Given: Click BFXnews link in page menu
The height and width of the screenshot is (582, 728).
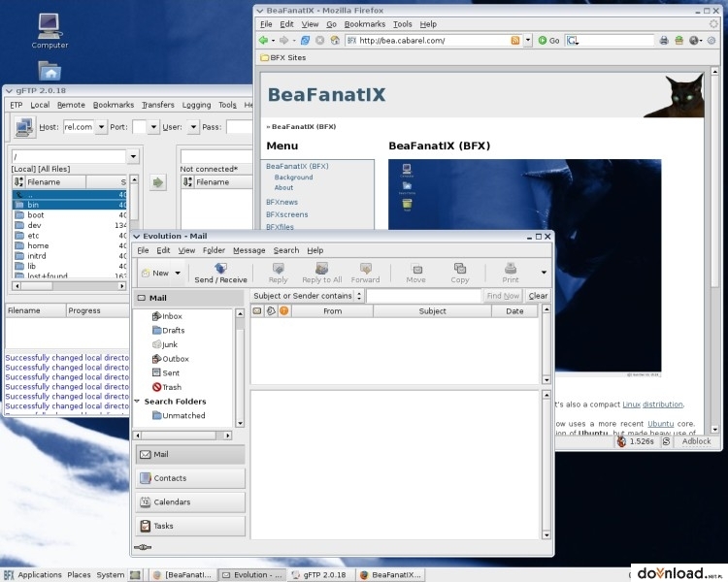Looking at the screenshot, I should 281,202.
